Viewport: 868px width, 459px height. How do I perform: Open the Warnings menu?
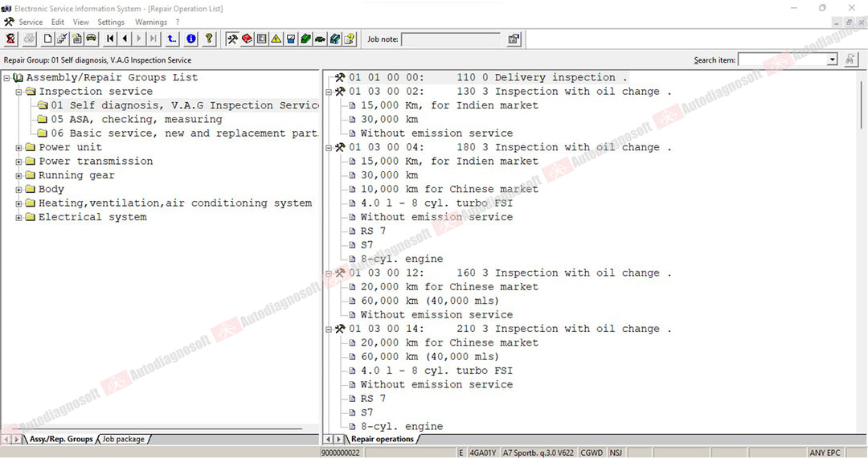[151, 23]
